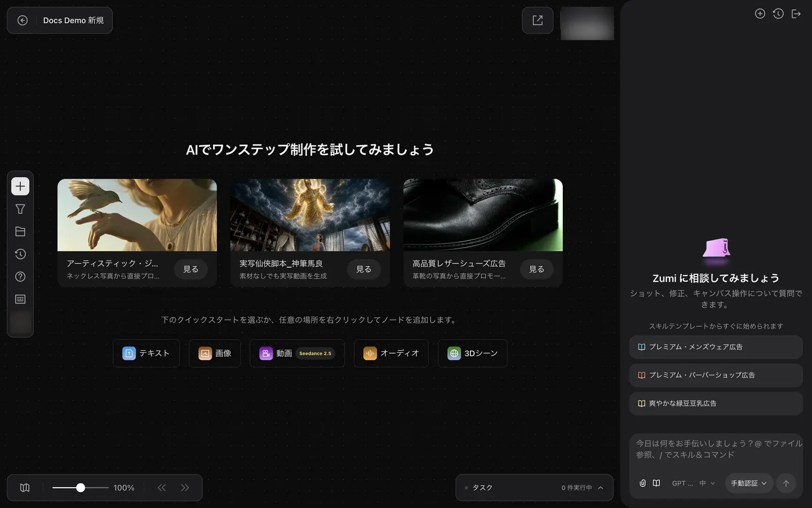
Task: Click the add node plus icon in left sidebar
Action: click(20, 186)
